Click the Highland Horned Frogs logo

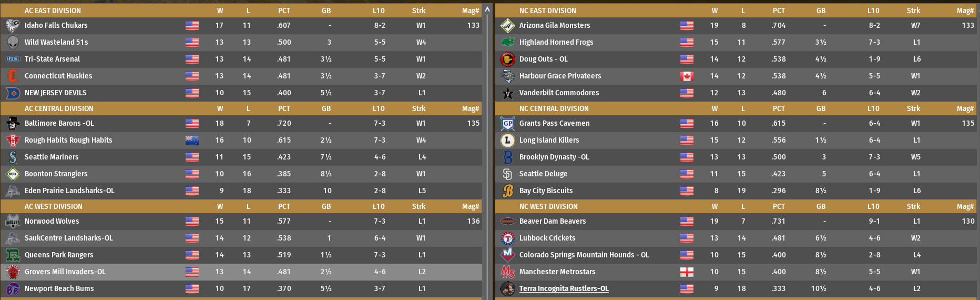coord(507,42)
